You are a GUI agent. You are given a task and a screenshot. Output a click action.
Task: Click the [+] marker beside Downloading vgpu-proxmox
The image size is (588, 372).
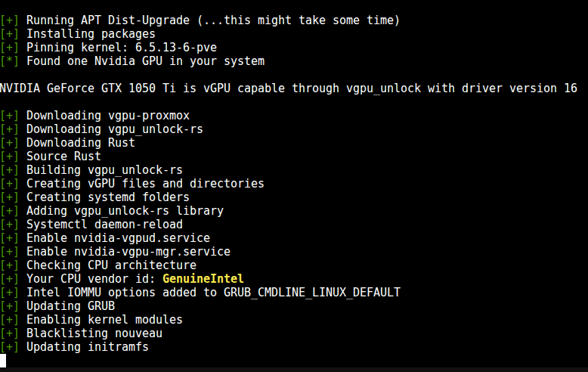tap(9, 115)
